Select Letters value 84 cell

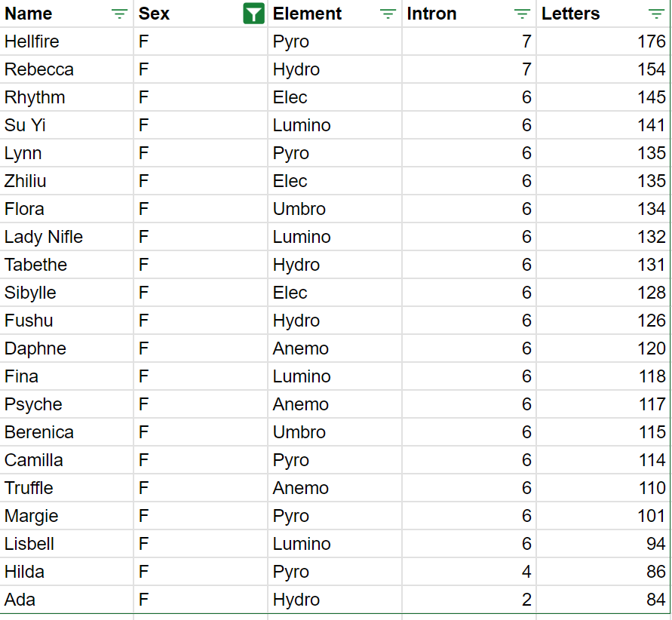pos(603,600)
